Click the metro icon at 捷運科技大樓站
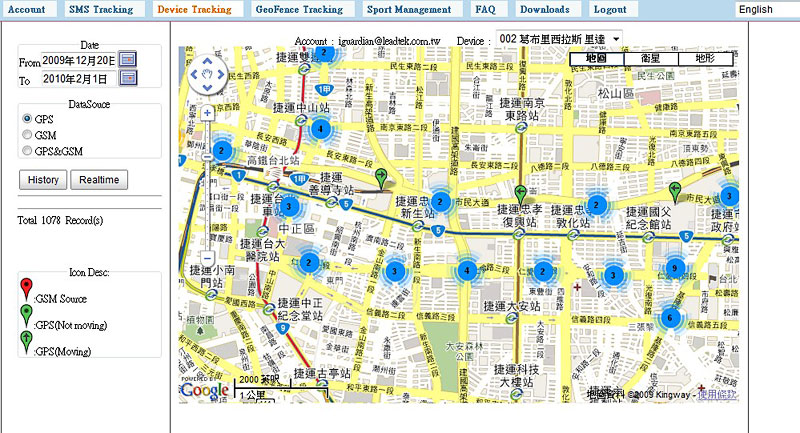The width and height of the screenshot is (800, 433). (x=516, y=394)
